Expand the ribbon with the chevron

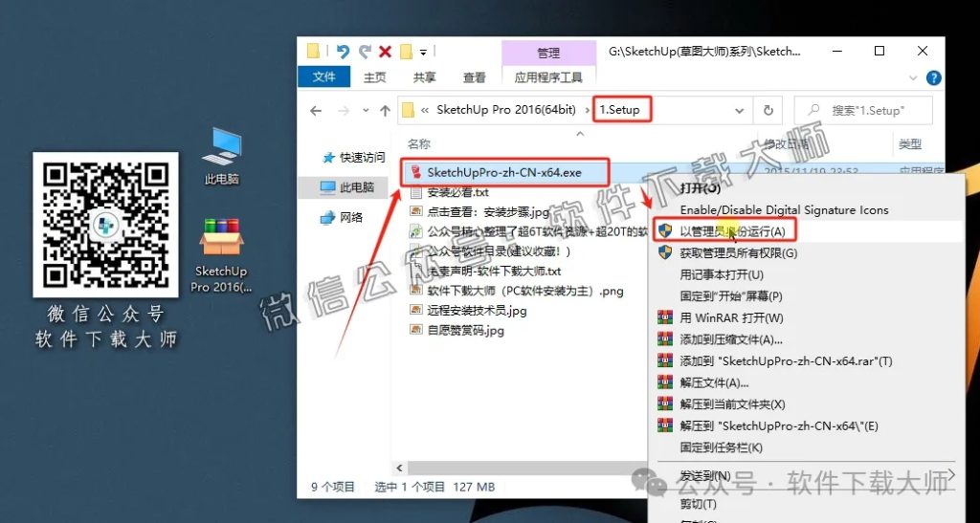click(x=913, y=78)
